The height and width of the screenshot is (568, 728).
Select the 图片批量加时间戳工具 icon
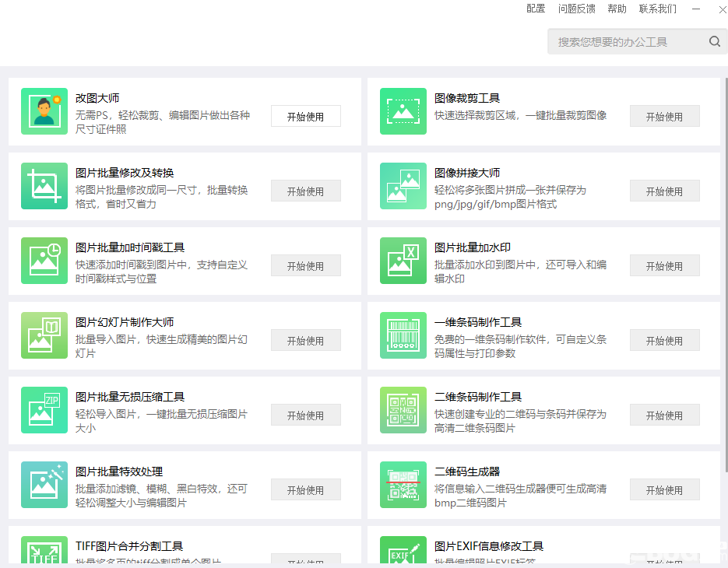coord(44,261)
